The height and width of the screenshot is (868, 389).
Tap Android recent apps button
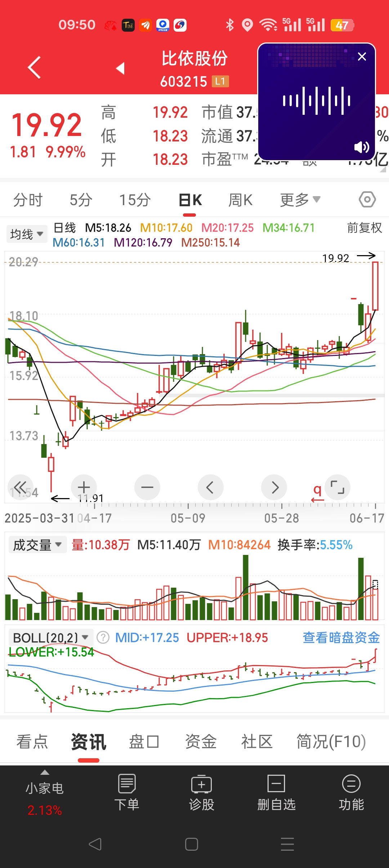coord(287,844)
